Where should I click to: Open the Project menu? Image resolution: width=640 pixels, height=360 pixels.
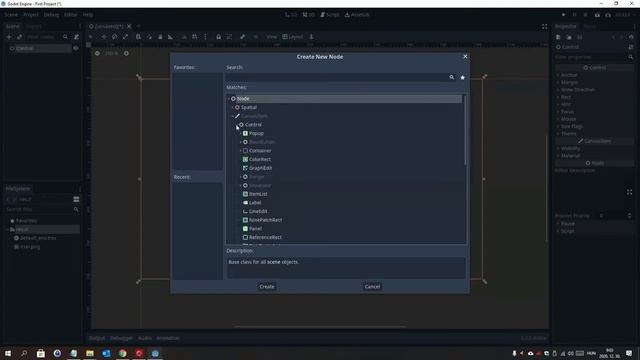click(31, 15)
